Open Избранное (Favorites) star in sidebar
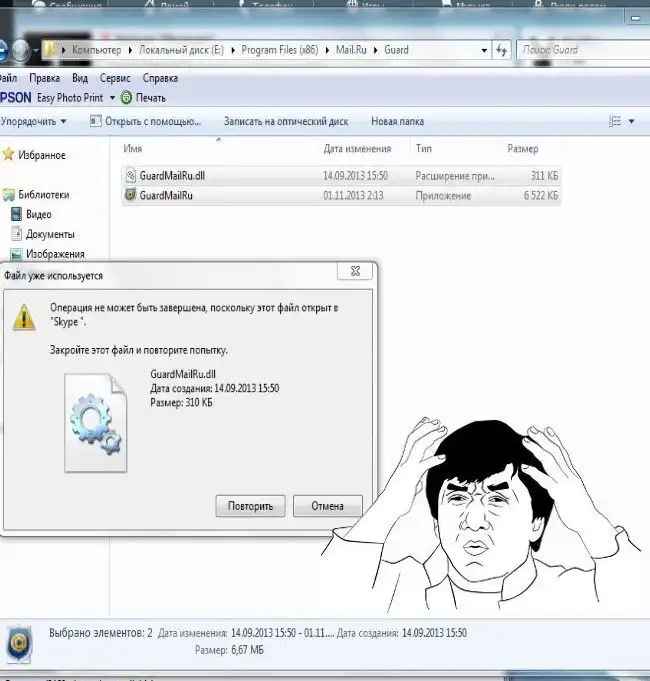This screenshot has height=681, width=650. pyautogui.click(x=9, y=155)
